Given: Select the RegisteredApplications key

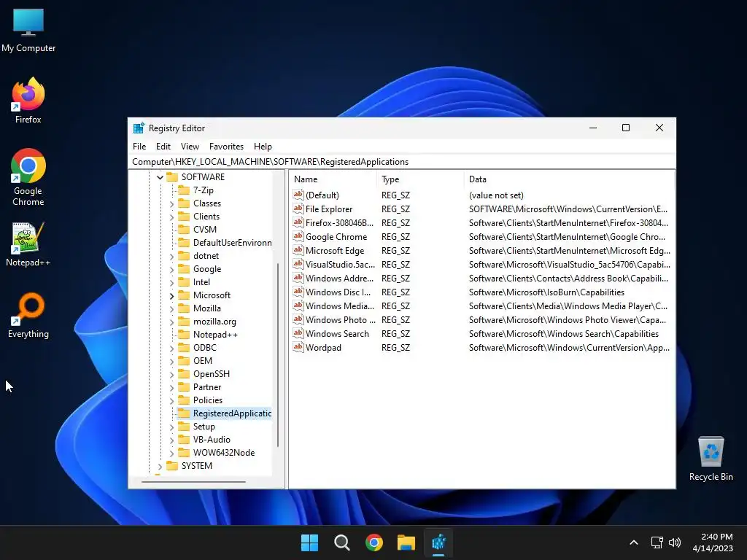Looking at the screenshot, I should 232,413.
